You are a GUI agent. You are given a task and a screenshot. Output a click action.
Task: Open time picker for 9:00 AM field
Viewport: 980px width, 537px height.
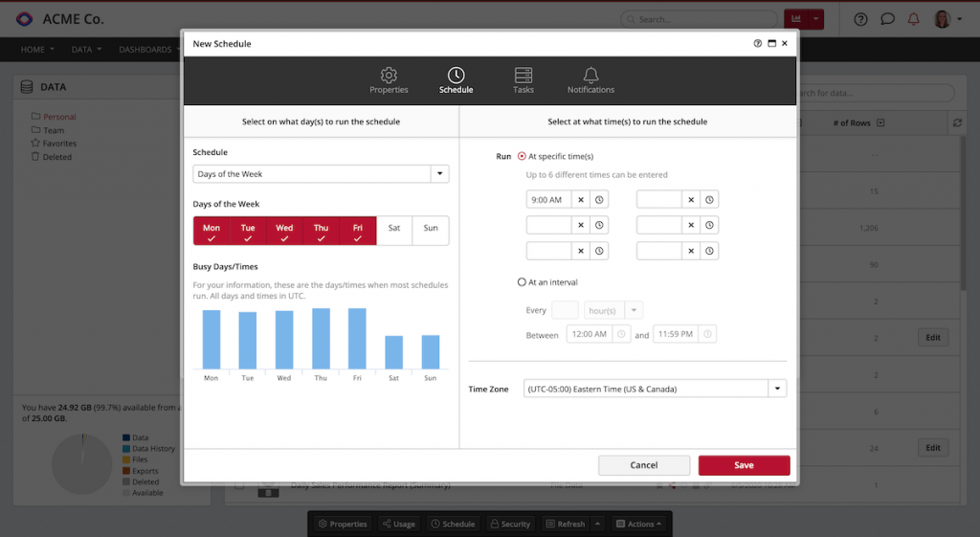(599, 200)
